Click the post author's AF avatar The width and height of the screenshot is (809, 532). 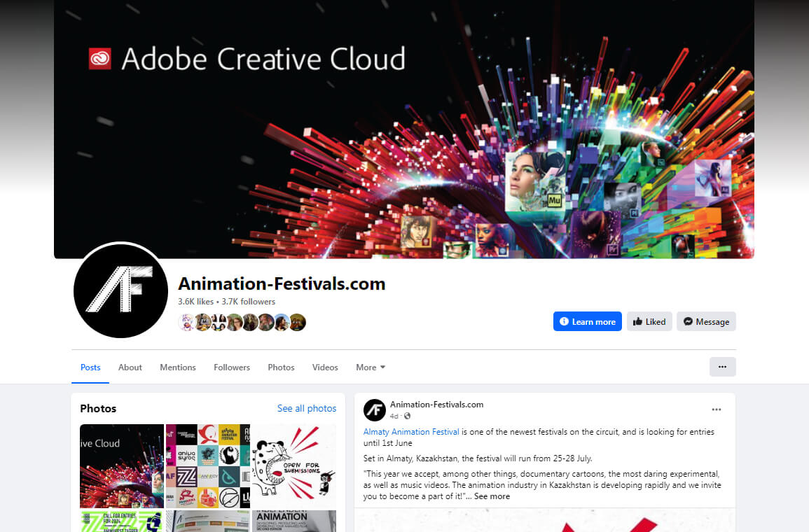(x=375, y=409)
